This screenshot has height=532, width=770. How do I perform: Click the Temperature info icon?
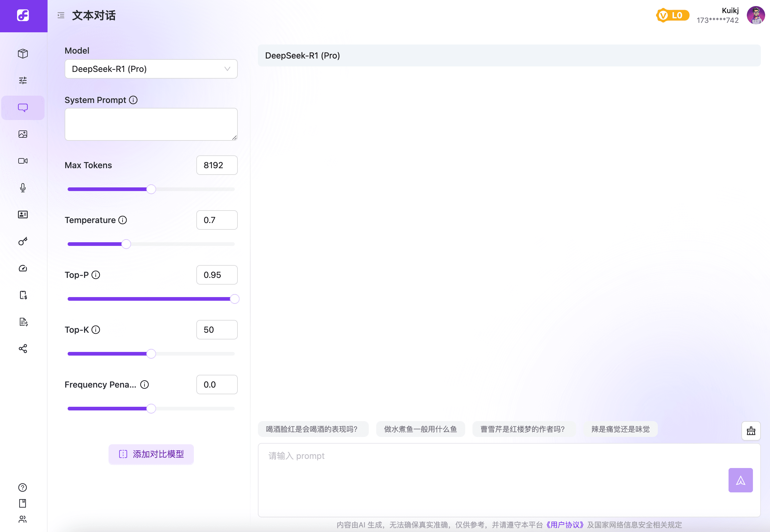[x=123, y=220]
